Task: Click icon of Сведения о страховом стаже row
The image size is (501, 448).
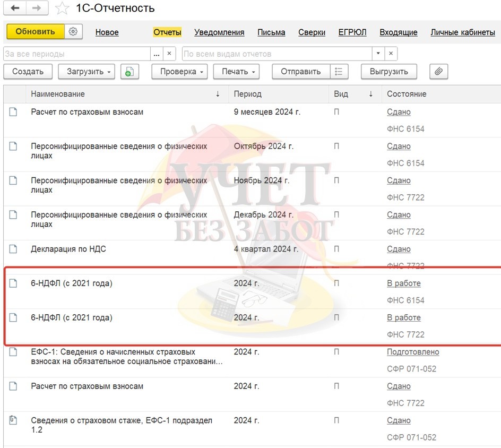Action: point(13,420)
